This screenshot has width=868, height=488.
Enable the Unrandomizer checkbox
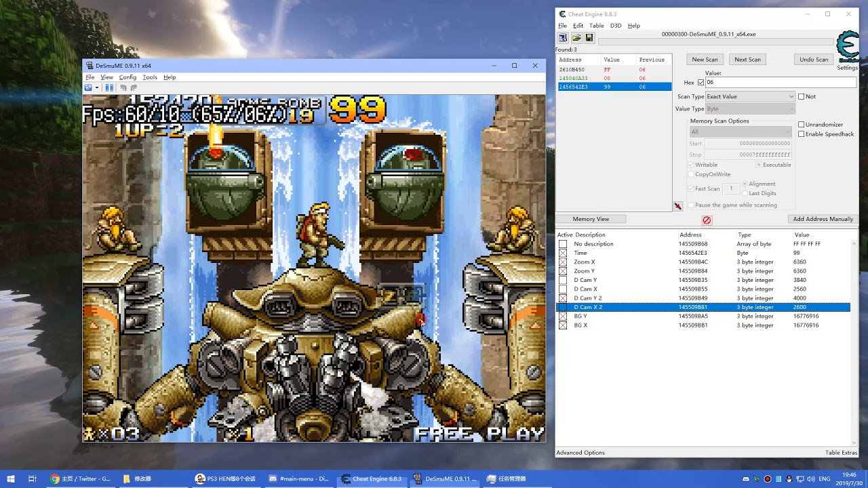(801, 125)
